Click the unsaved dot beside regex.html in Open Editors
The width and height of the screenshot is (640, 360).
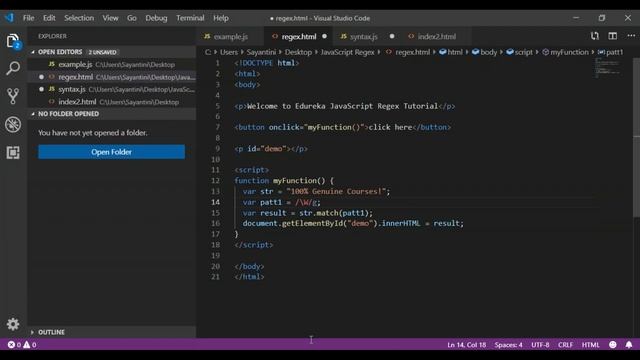click(41, 77)
